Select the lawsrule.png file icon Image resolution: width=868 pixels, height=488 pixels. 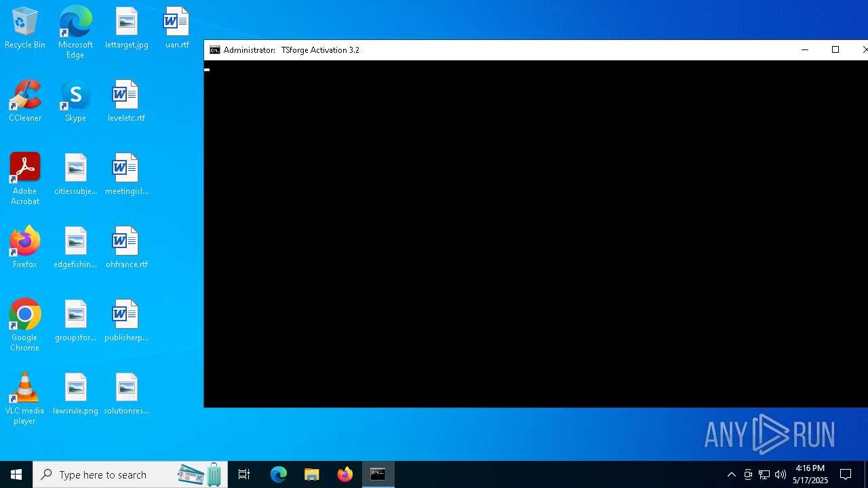(75, 394)
